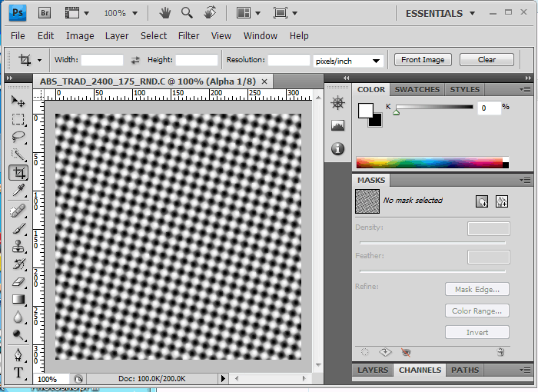Click the Clear button
Screen dimensions: 538x392
tap(487, 60)
